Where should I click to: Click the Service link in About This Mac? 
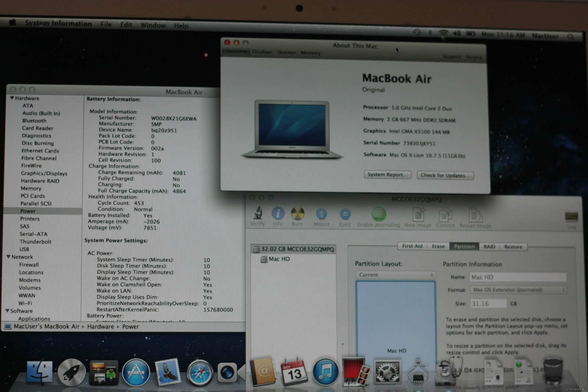coord(474,57)
